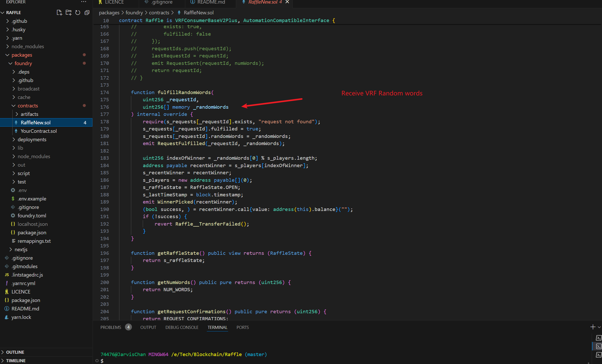
Task: Expand the TIMELINE section
Action: [46, 360]
